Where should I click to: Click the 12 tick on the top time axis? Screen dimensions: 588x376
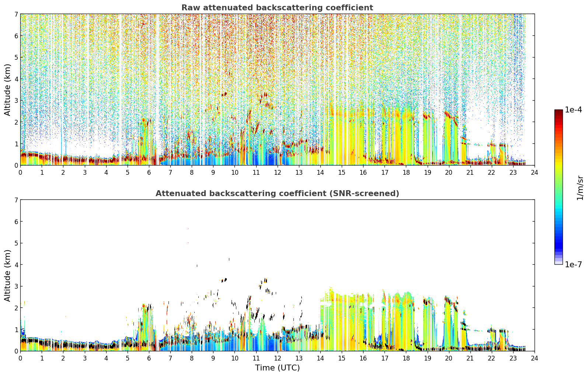(277, 172)
